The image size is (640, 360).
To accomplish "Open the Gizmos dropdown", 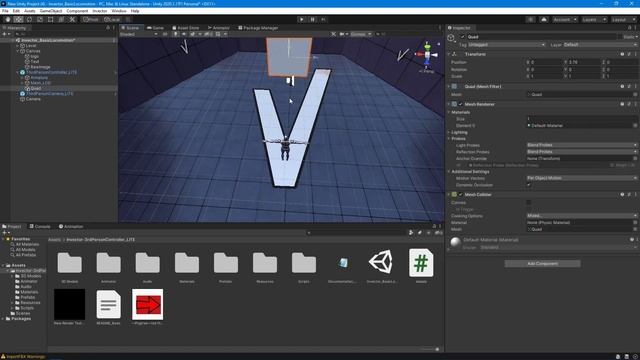I will (x=361, y=34).
